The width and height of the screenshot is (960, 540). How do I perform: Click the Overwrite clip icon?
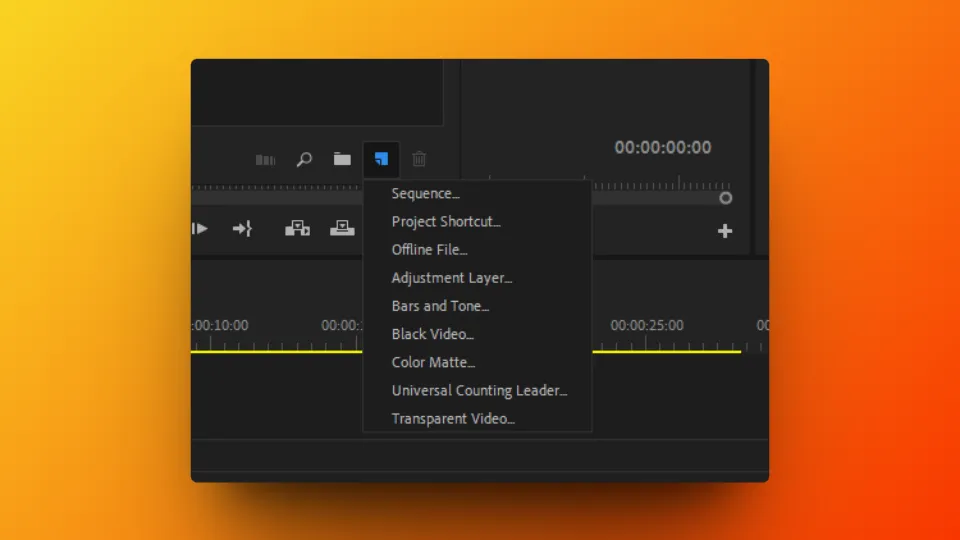342,228
